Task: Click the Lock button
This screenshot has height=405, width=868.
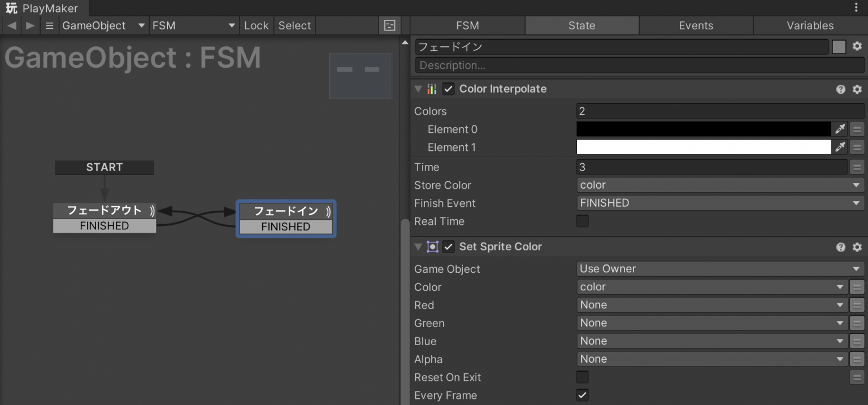Action: coord(257,25)
